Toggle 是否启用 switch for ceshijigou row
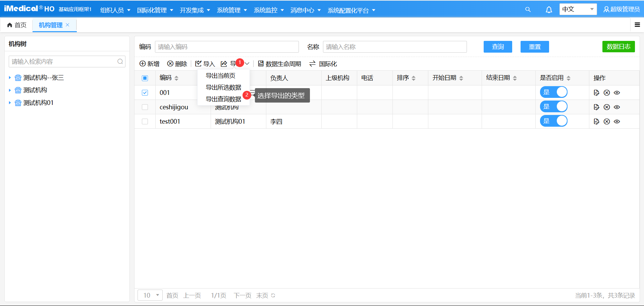Viewport: 644px width, 306px height. point(553,107)
